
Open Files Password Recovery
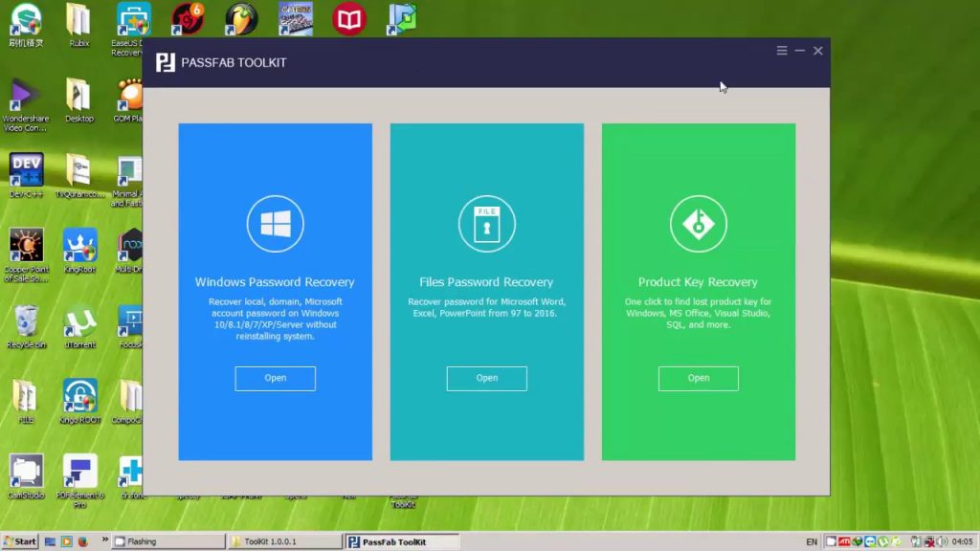point(487,378)
